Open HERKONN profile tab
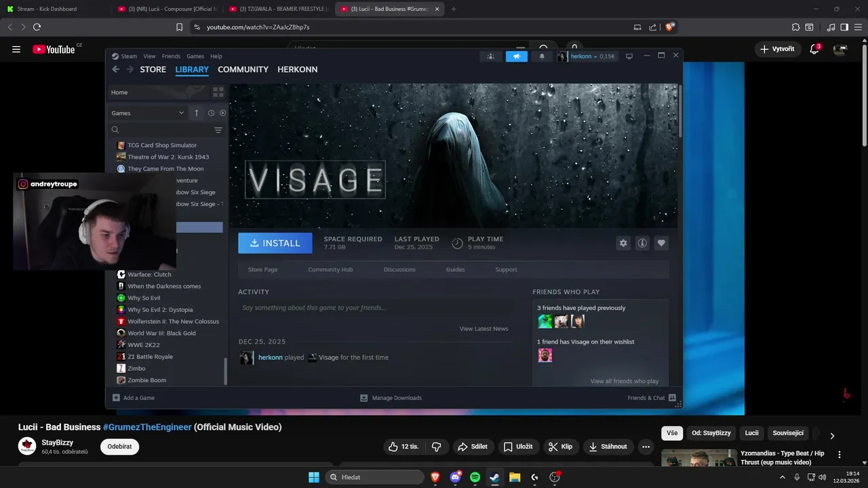 point(297,69)
